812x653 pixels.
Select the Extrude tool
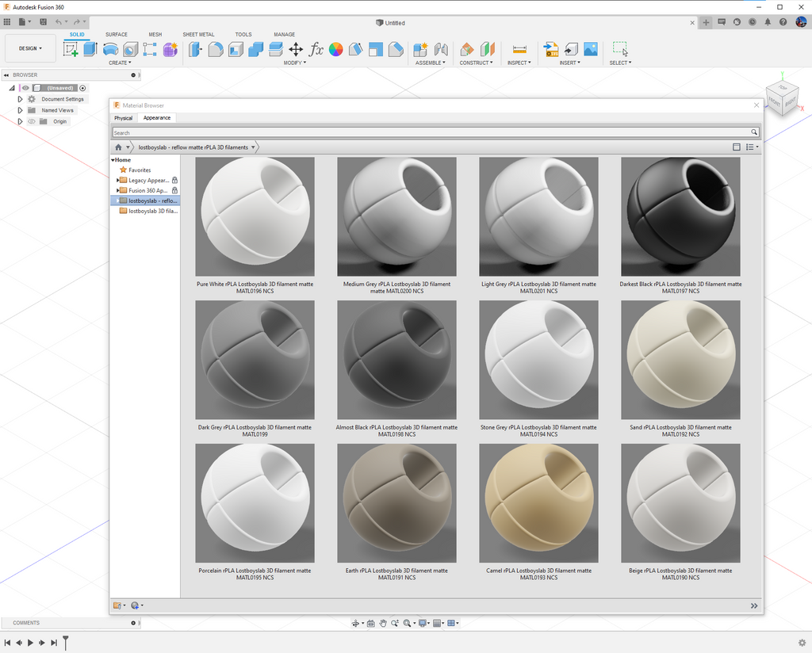pyautogui.click(x=90, y=49)
